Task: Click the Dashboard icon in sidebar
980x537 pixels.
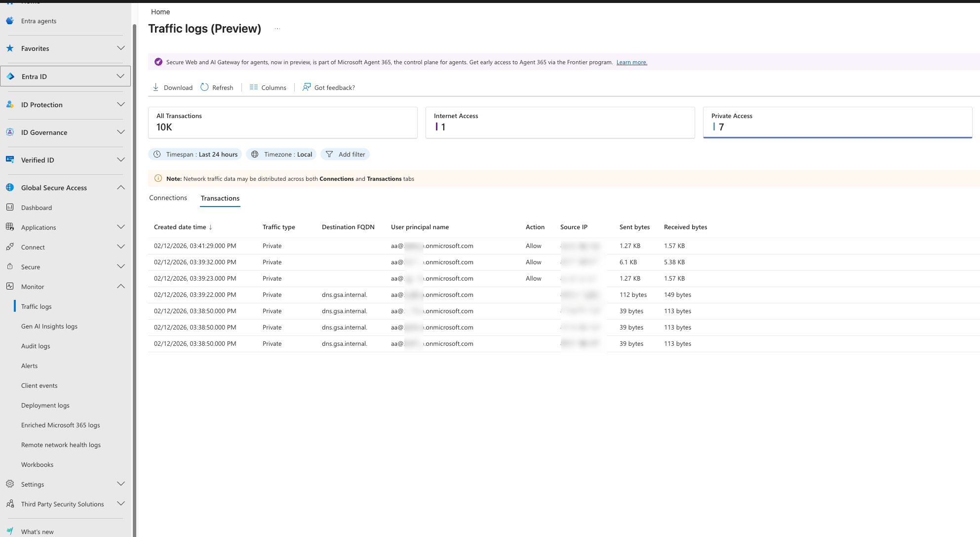Action: (10, 207)
